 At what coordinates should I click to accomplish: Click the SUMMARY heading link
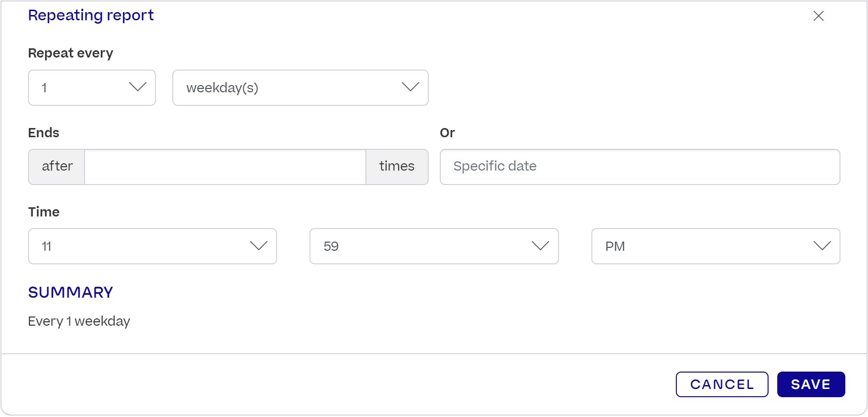[70, 292]
